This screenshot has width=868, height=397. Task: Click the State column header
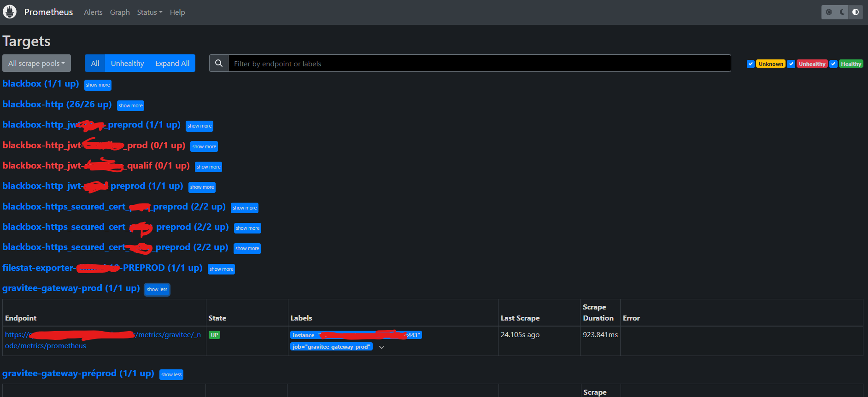point(217,318)
